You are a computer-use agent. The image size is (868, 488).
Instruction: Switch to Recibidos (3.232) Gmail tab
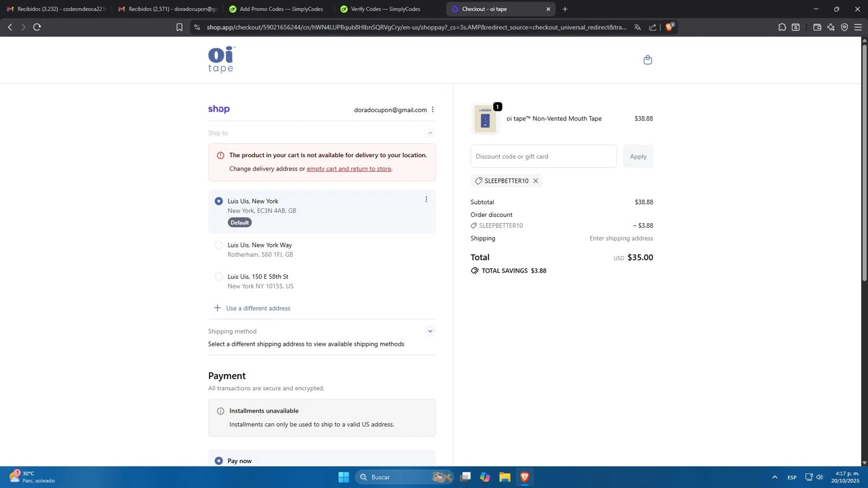tap(56, 9)
